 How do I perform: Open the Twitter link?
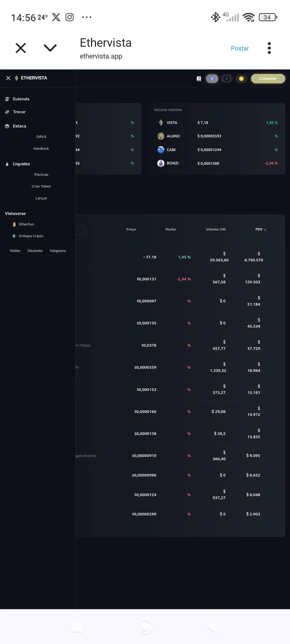(x=15, y=251)
